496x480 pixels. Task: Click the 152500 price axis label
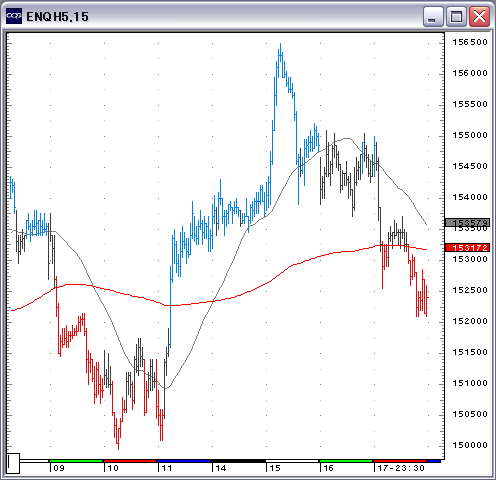(x=470, y=290)
